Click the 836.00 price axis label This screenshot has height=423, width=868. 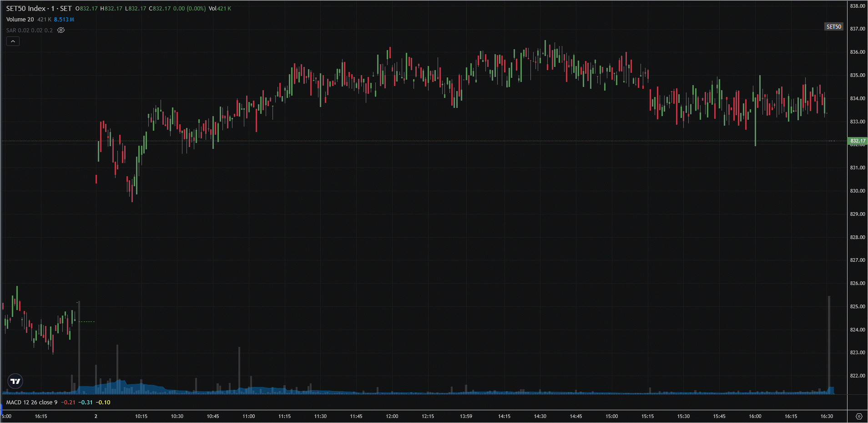pyautogui.click(x=857, y=52)
